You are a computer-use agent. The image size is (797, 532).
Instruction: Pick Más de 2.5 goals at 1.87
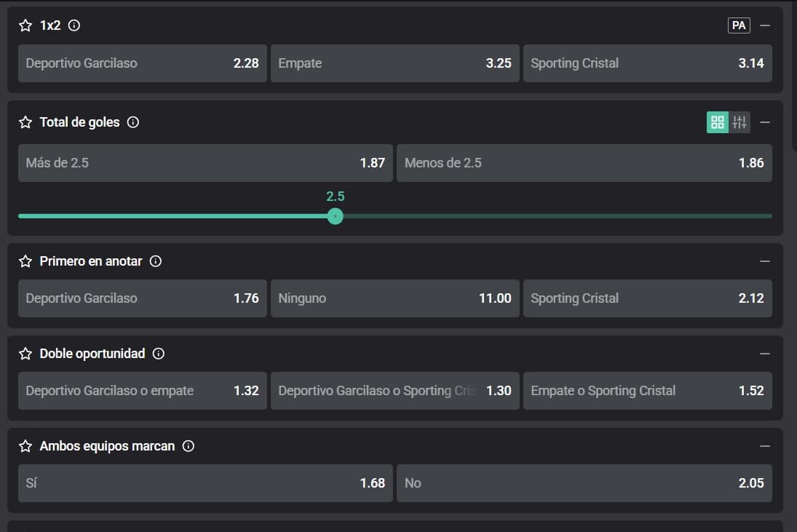[205, 163]
